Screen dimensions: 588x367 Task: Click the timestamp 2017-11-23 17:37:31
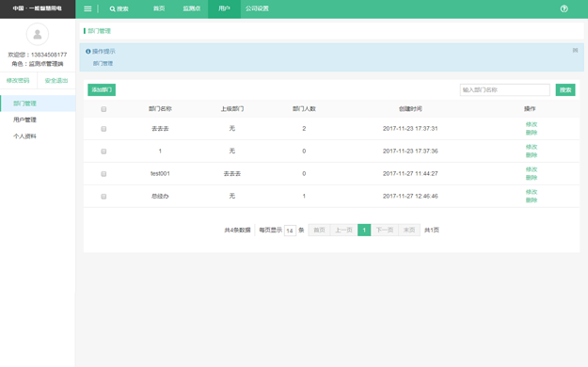[410, 128]
